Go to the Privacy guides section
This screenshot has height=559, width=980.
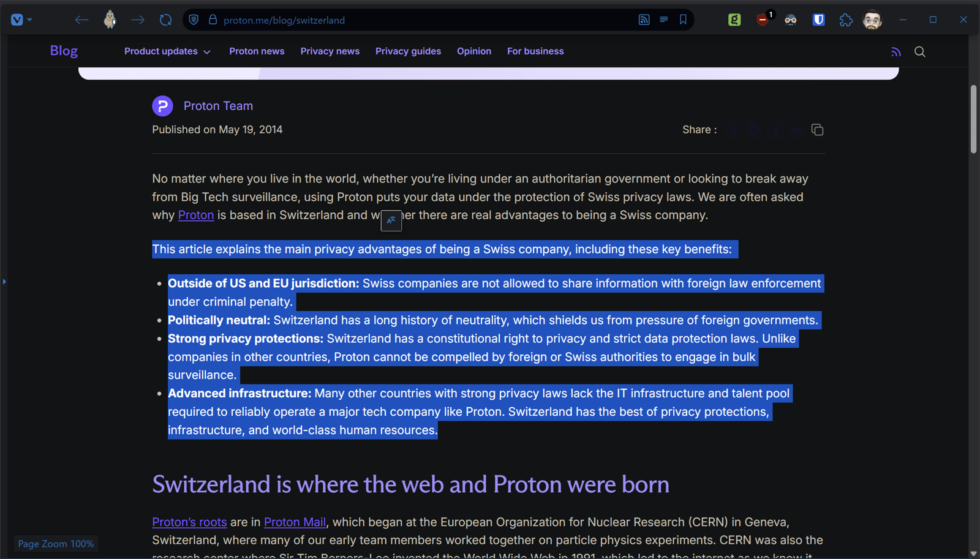408,51
